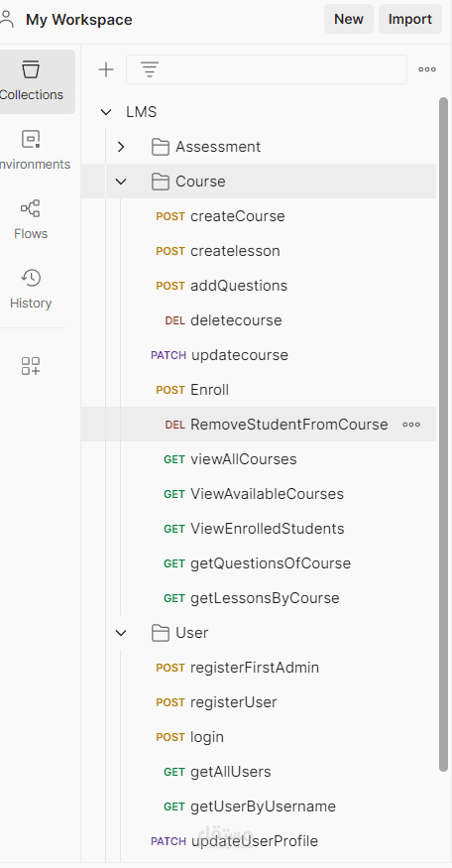Select the GET ViewEnrolledStudents request
The image size is (452, 868).
pos(259,529)
